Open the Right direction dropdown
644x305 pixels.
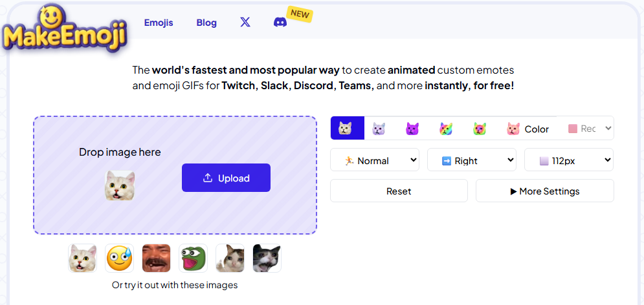471,160
